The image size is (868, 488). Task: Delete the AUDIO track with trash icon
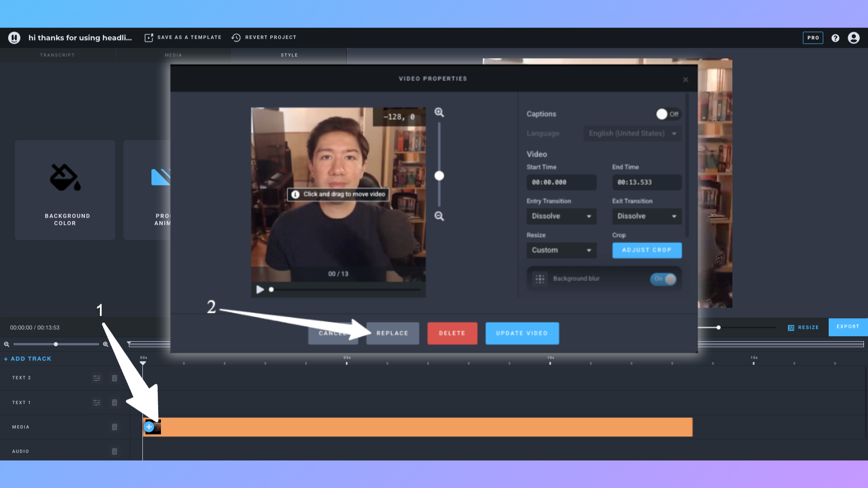click(x=114, y=451)
